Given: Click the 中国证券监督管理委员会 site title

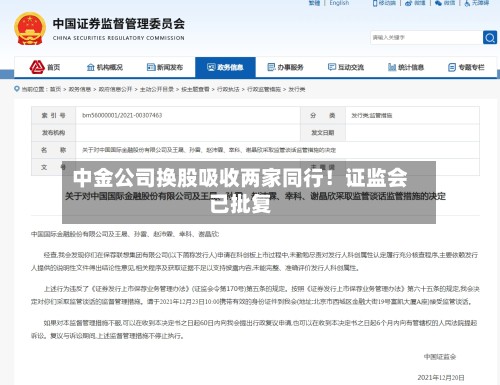Looking at the screenshot, I should tap(119, 24).
